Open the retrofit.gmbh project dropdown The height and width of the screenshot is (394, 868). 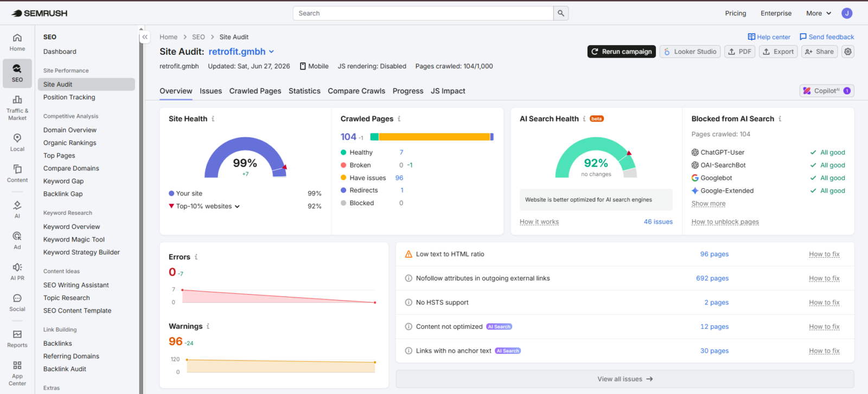(241, 52)
